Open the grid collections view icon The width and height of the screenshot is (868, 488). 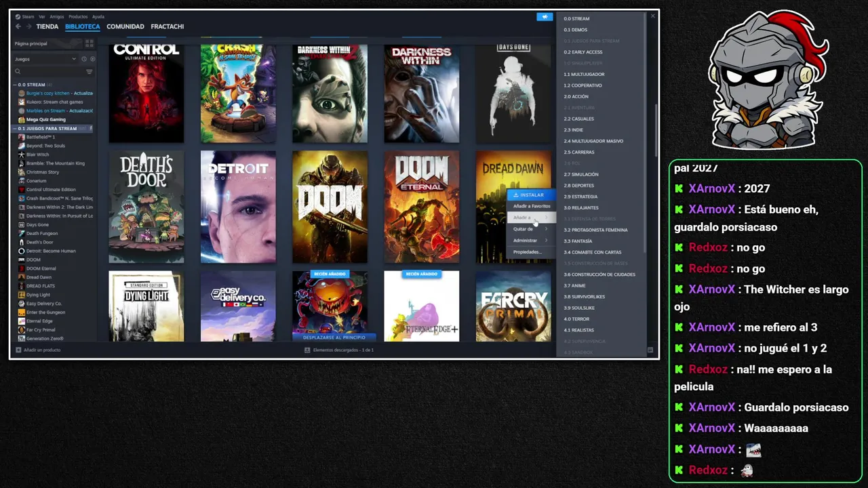[89, 43]
